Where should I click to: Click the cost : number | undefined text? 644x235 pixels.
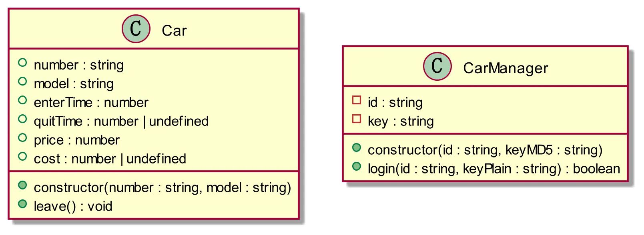[x=110, y=159]
